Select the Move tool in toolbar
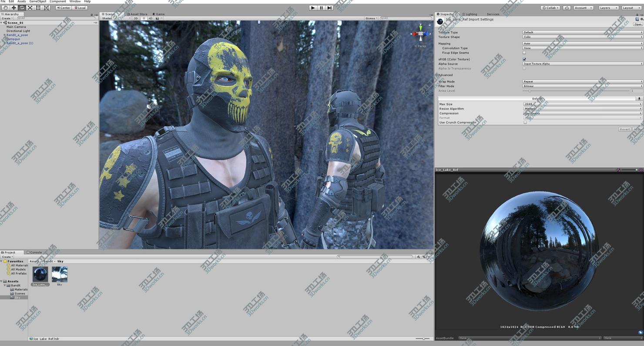 pos(14,8)
